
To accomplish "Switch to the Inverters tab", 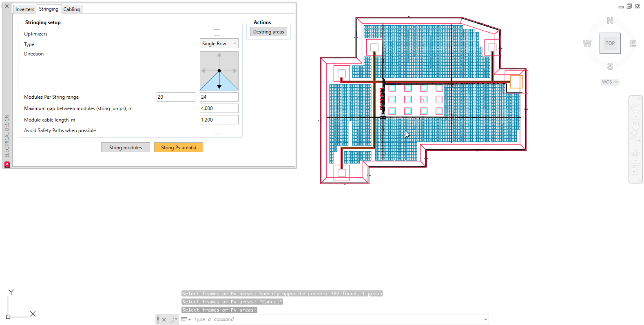I will click(25, 9).
